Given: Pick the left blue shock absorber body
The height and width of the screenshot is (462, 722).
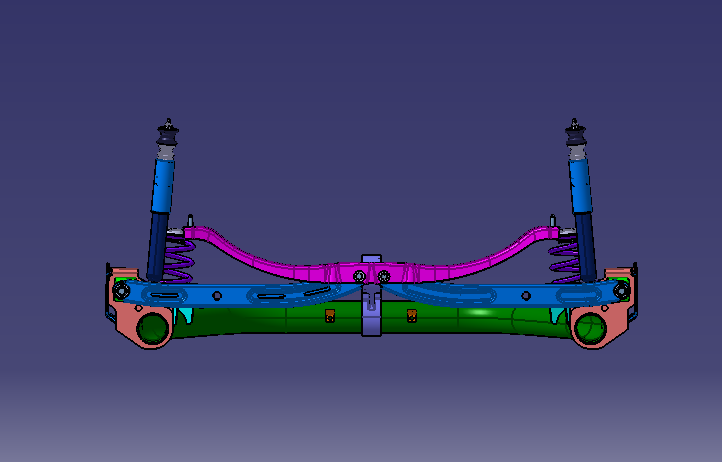Looking at the screenshot, I should 163,185.
